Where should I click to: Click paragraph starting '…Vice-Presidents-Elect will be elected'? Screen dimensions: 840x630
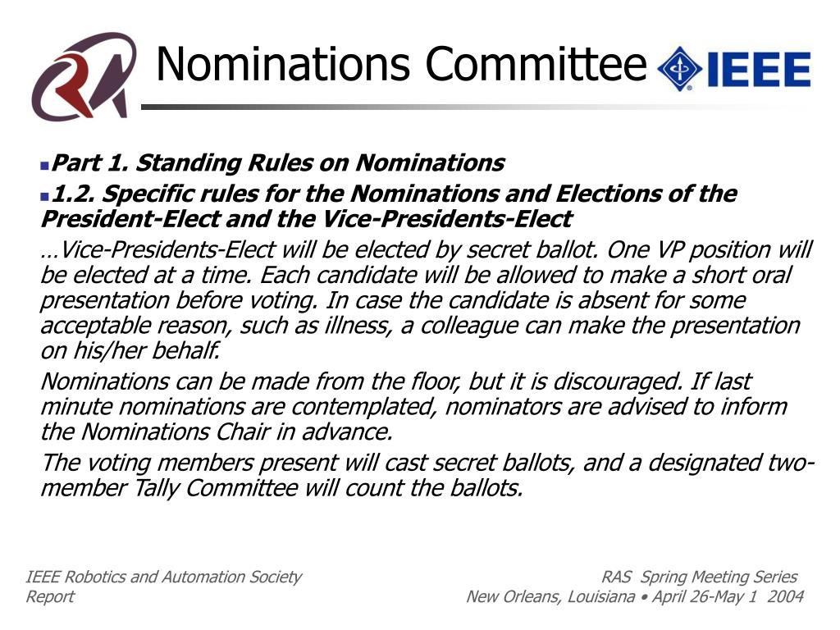click(427, 300)
